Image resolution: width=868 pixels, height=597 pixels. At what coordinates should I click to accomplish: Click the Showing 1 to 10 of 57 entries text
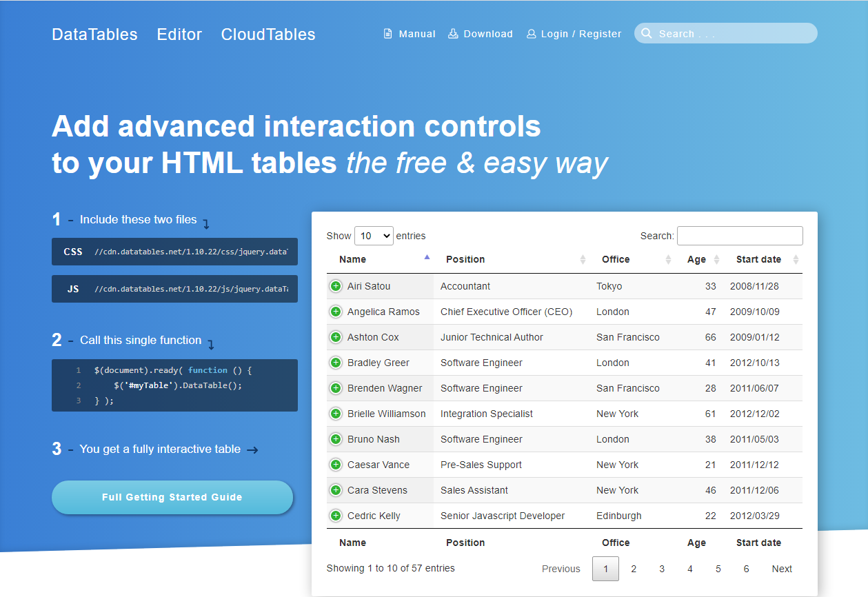pos(391,569)
